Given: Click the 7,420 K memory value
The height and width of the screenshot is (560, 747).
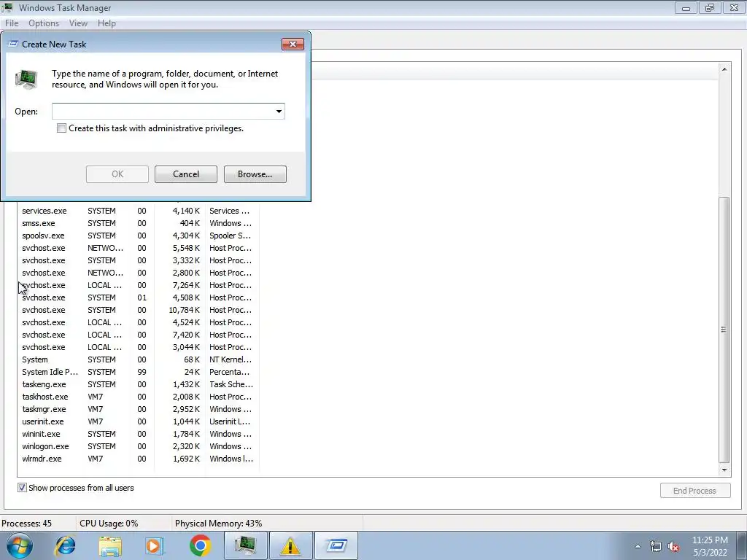Looking at the screenshot, I should tap(186, 335).
